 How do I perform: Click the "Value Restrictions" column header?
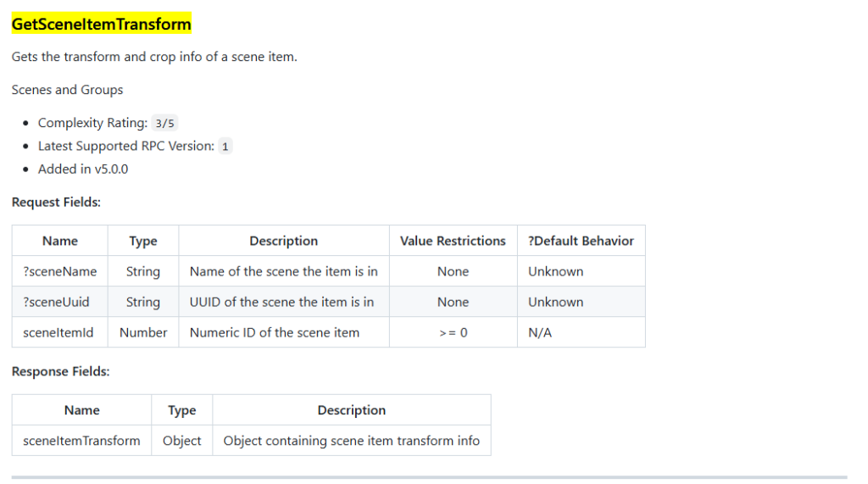click(x=453, y=241)
